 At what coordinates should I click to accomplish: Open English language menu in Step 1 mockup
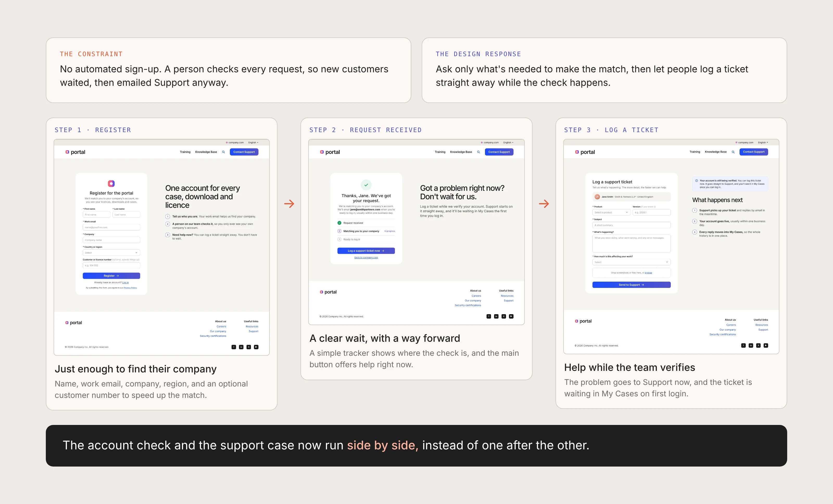(x=253, y=143)
